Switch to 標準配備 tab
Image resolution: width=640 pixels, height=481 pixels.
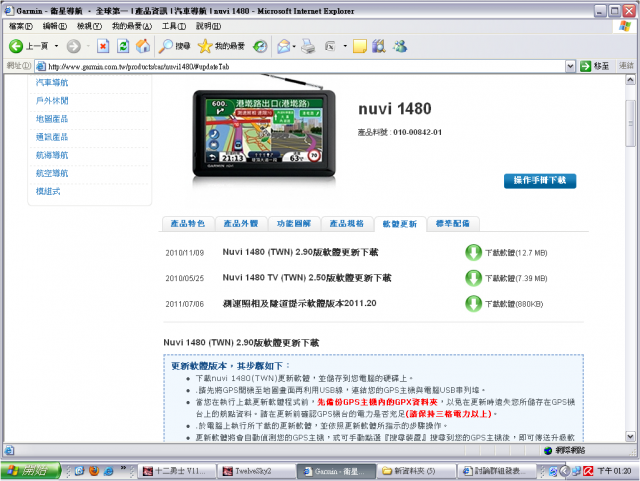(453, 224)
